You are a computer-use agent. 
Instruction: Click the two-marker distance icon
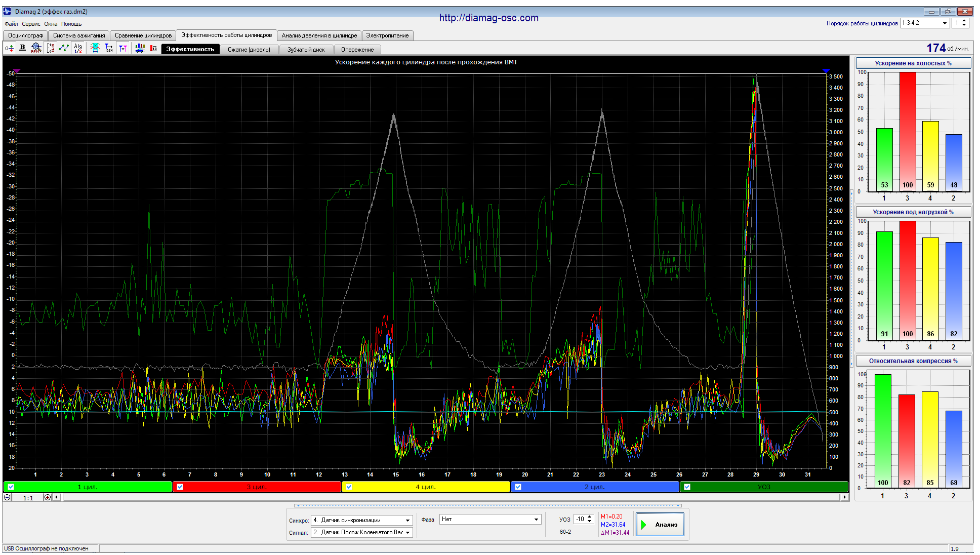123,48
